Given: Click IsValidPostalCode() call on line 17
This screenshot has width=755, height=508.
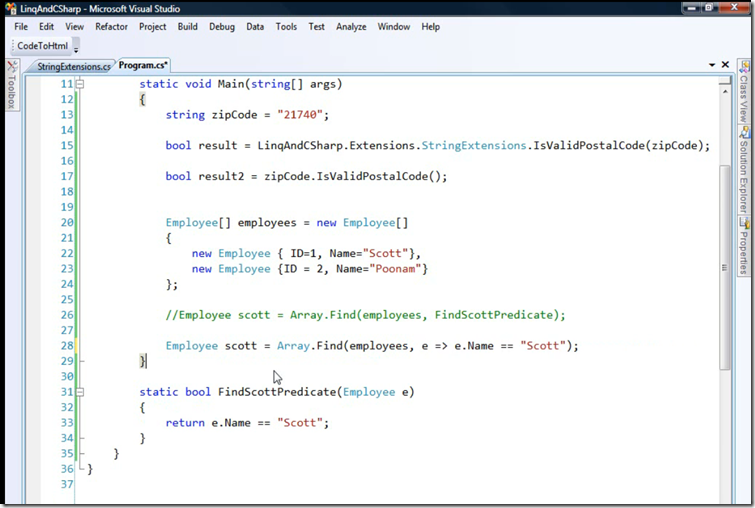Looking at the screenshot, I should pos(378,176).
